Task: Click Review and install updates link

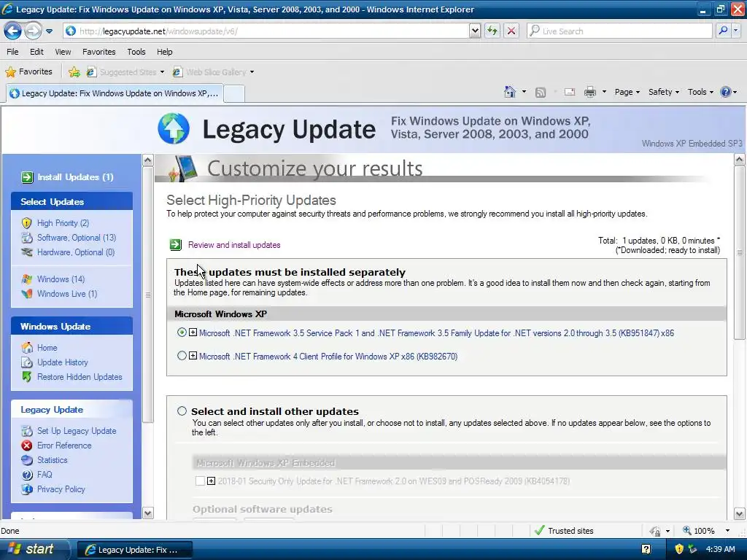Action: coord(234,245)
